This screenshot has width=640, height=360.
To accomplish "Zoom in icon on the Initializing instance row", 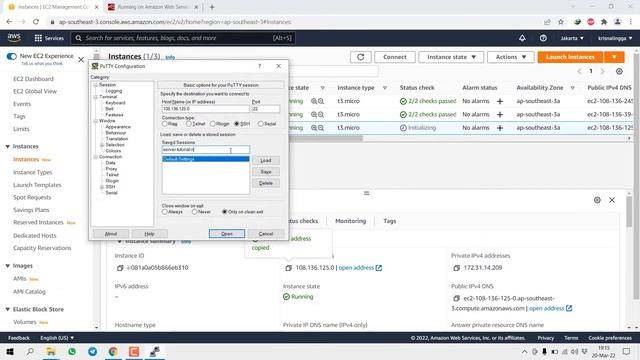I will click(x=314, y=128).
